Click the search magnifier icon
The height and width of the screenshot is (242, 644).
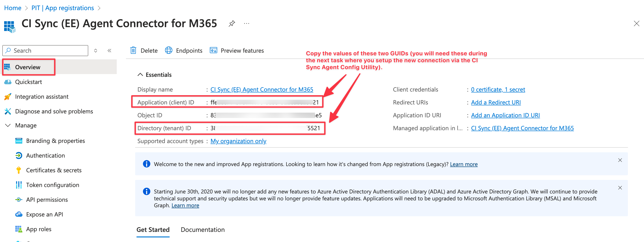point(8,51)
